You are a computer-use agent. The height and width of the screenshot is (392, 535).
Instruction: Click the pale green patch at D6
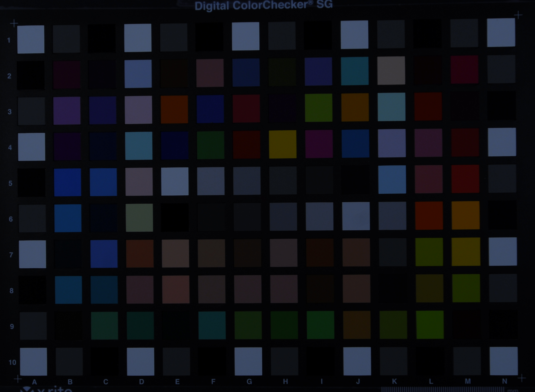tap(139, 218)
